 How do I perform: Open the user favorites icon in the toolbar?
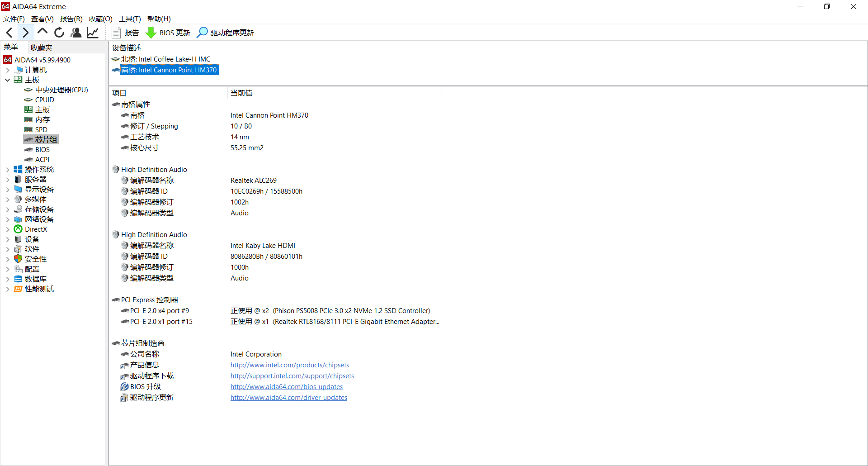coord(76,33)
